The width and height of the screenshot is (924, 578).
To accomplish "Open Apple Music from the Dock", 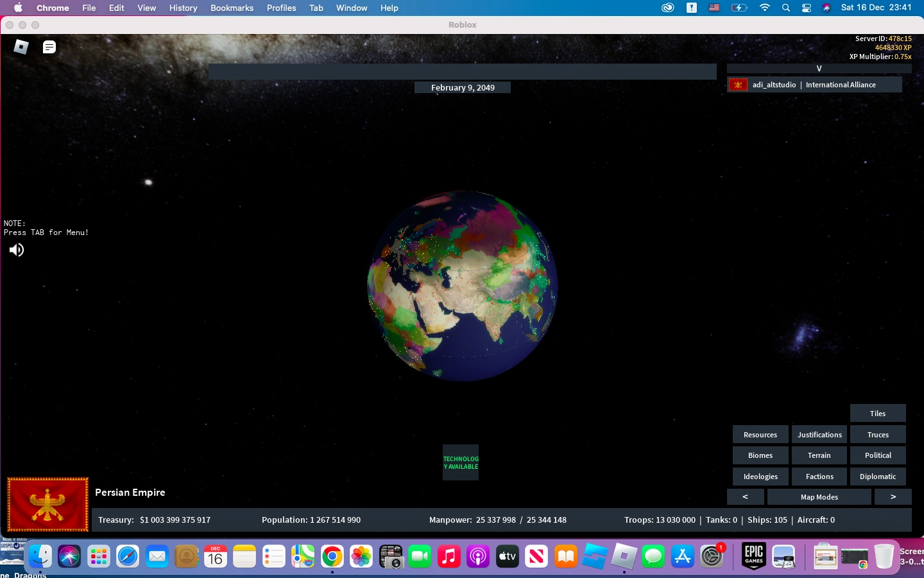I will tap(449, 556).
